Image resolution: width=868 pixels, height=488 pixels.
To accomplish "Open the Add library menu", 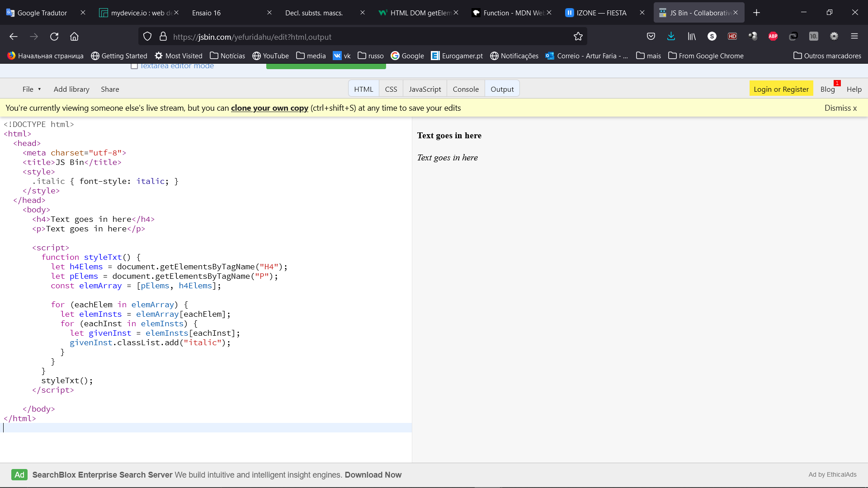I will click(71, 89).
